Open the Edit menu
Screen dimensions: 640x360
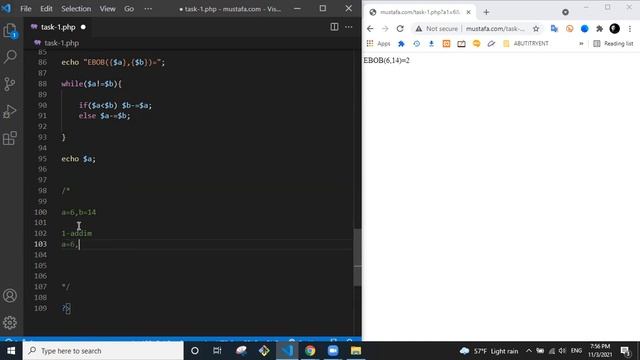coord(46,9)
